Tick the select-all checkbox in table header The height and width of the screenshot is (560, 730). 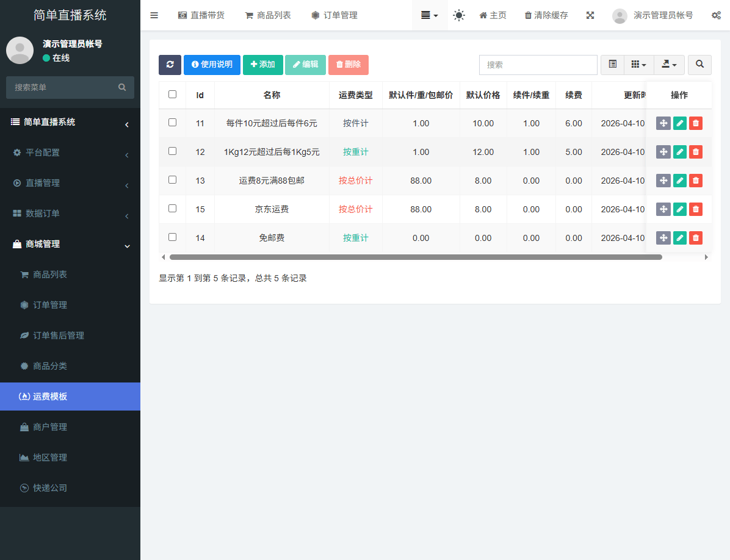point(172,95)
